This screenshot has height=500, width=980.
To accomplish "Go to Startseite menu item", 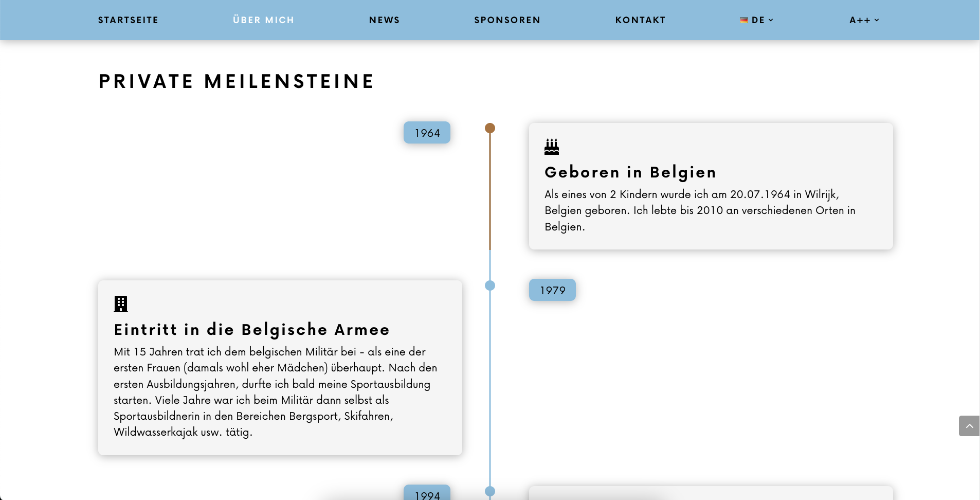I will click(128, 21).
